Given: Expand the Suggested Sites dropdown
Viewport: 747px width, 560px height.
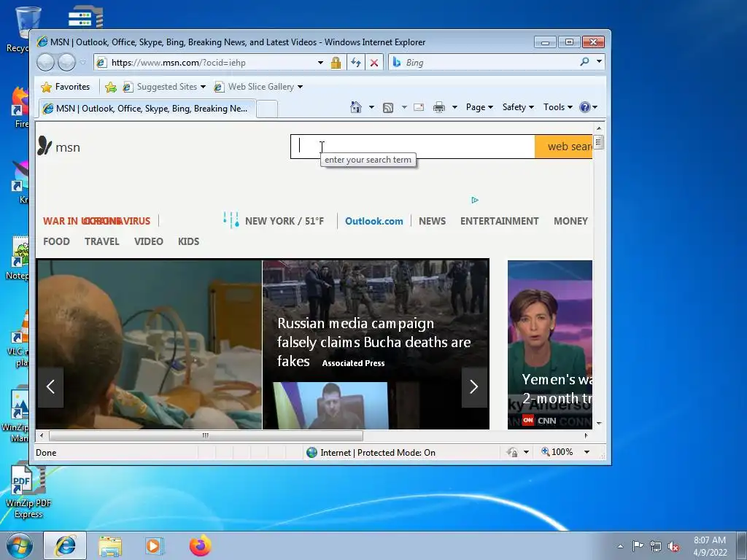Looking at the screenshot, I should tap(203, 87).
